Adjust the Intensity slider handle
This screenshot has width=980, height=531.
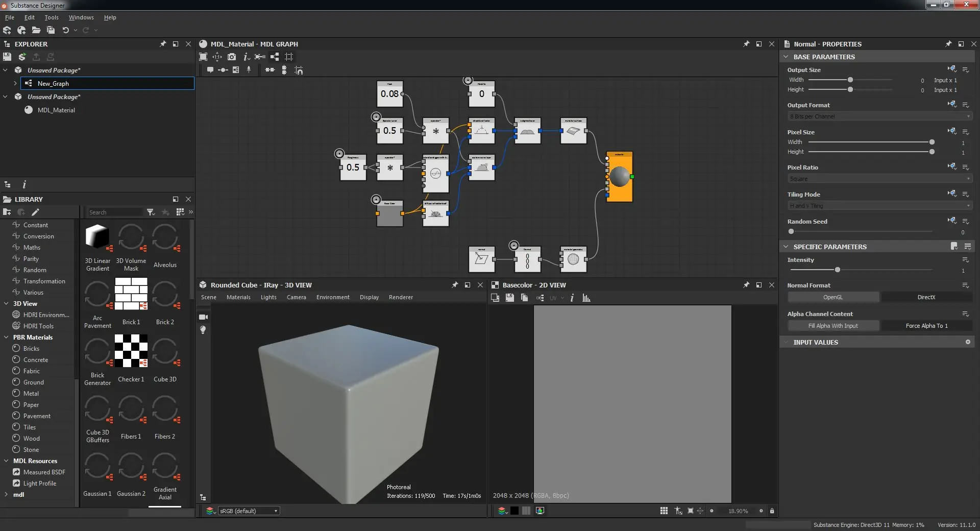[838, 270]
